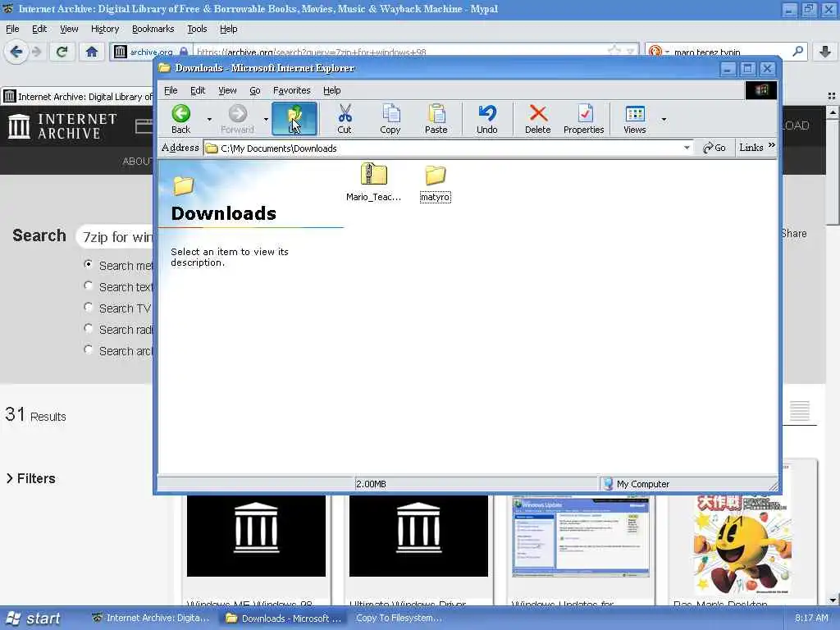Viewport: 840px width, 630px height.
Task: Open Mypal downloads arrow button
Action: tap(825, 52)
